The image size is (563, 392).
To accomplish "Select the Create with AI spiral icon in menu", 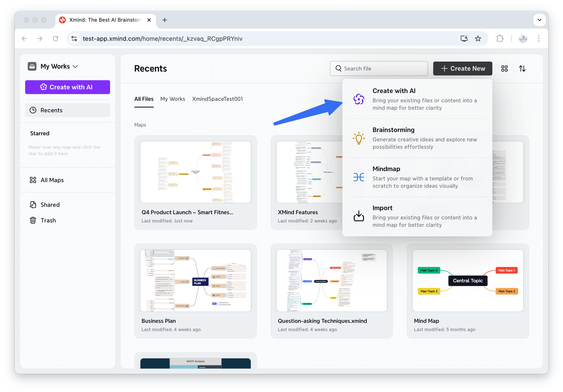I will point(359,99).
